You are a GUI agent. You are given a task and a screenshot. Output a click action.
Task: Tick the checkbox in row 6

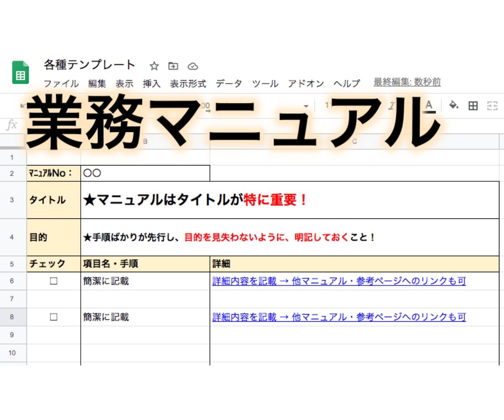click(53, 281)
